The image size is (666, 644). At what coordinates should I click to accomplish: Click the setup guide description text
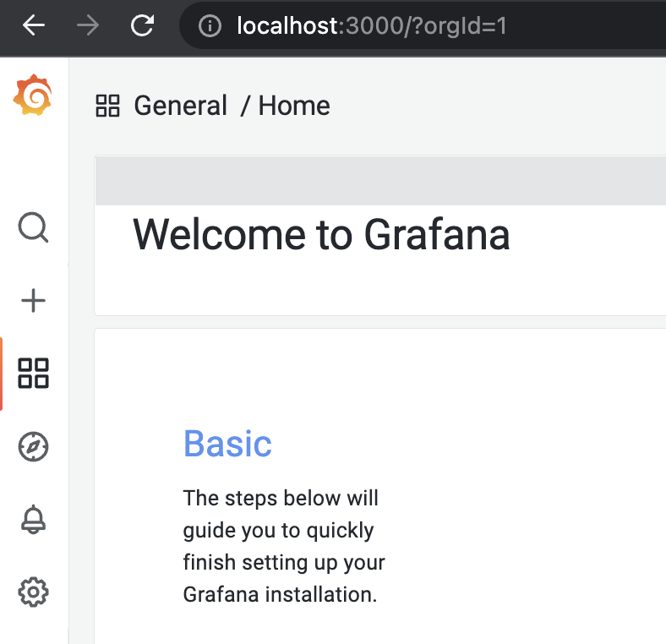pos(284,546)
